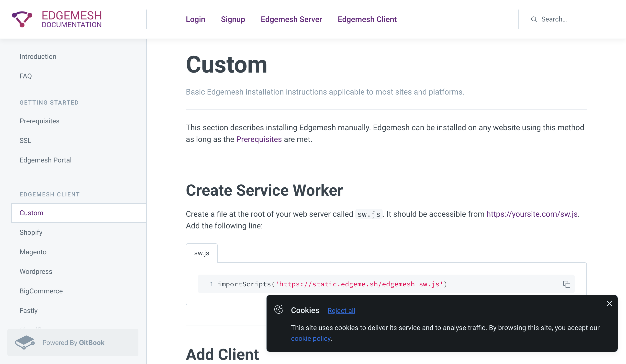This screenshot has height=364, width=626.
Task: Open the Login link
Action: pyautogui.click(x=195, y=19)
